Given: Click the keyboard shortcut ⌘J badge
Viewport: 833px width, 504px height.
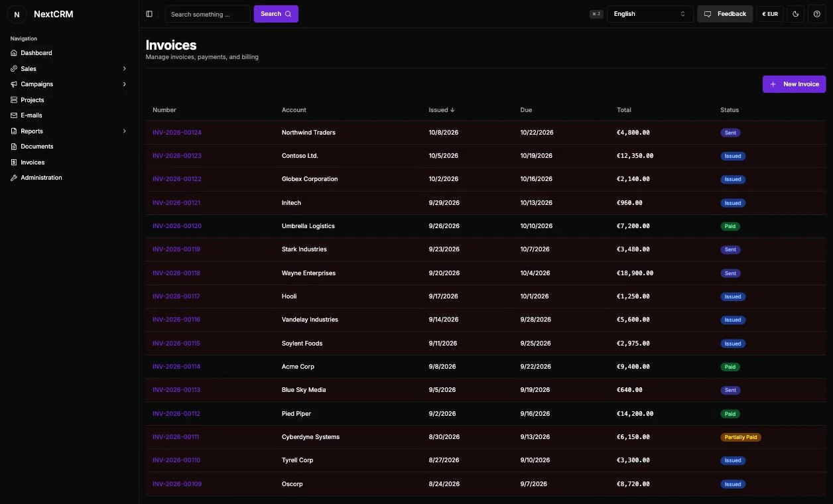Looking at the screenshot, I should [x=596, y=14].
